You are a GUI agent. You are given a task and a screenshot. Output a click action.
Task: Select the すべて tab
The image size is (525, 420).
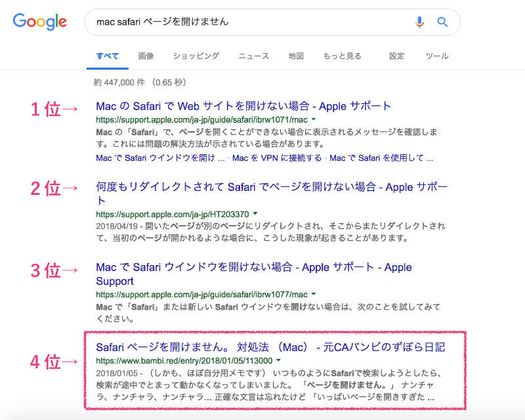coord(107,56)
